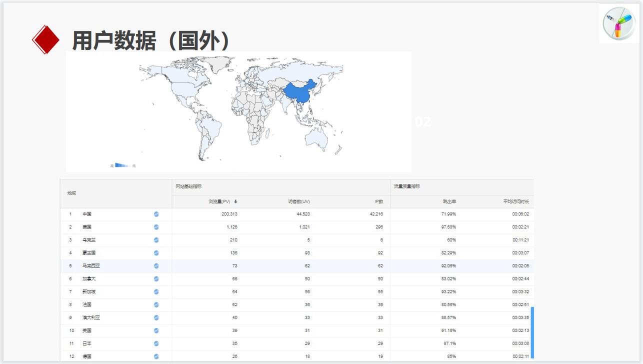
Task: Click the red diamond bullet beside the title
Action: 45,39
